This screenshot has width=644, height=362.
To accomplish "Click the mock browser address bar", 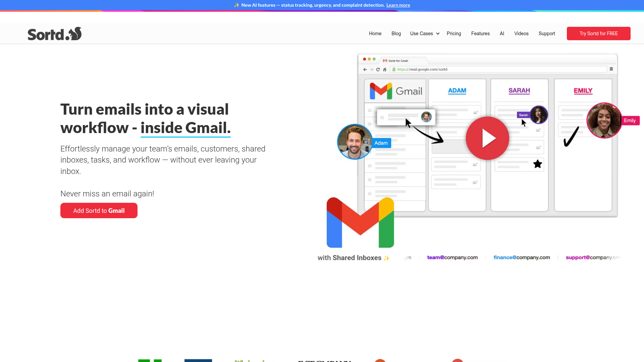I will pyautogui.click(x=498, y=69).
